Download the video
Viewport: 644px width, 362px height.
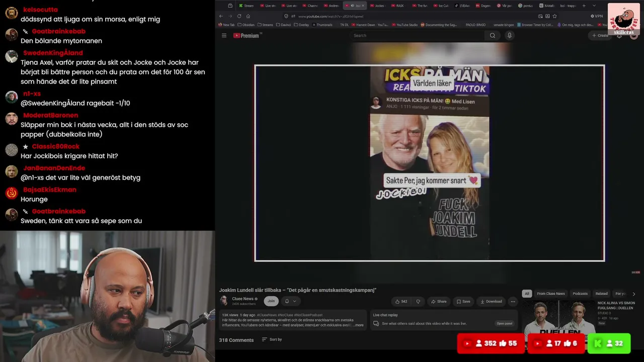(x=491, y=302)
